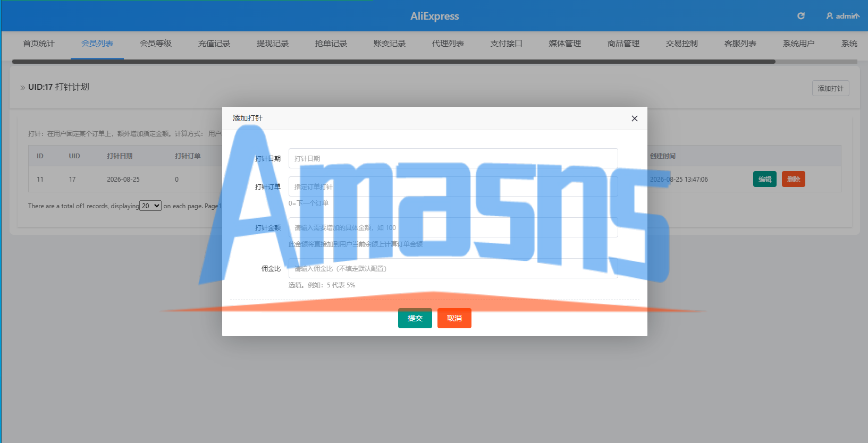Cancel the dialog with 取消 button

point(454,318)
